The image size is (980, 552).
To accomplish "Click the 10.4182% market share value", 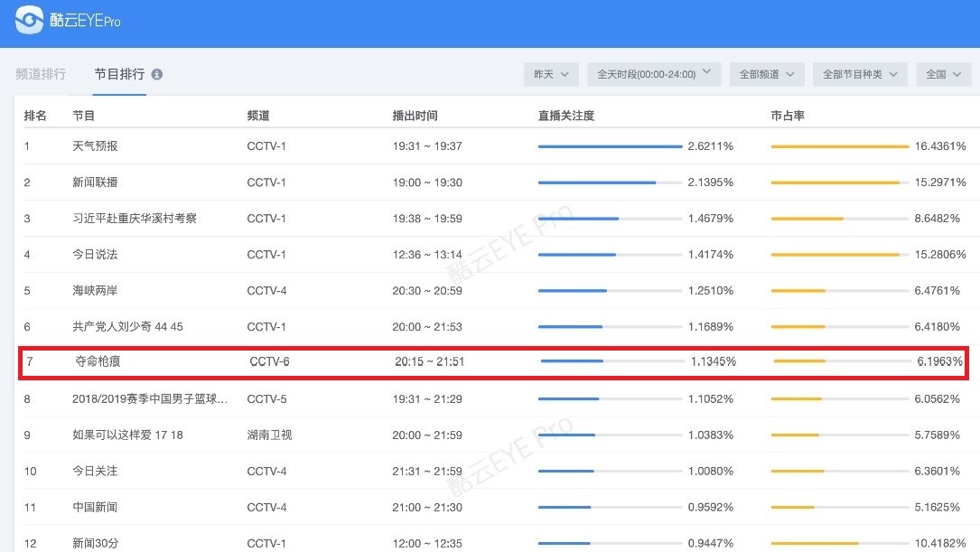I will click(x=940, y=543).
